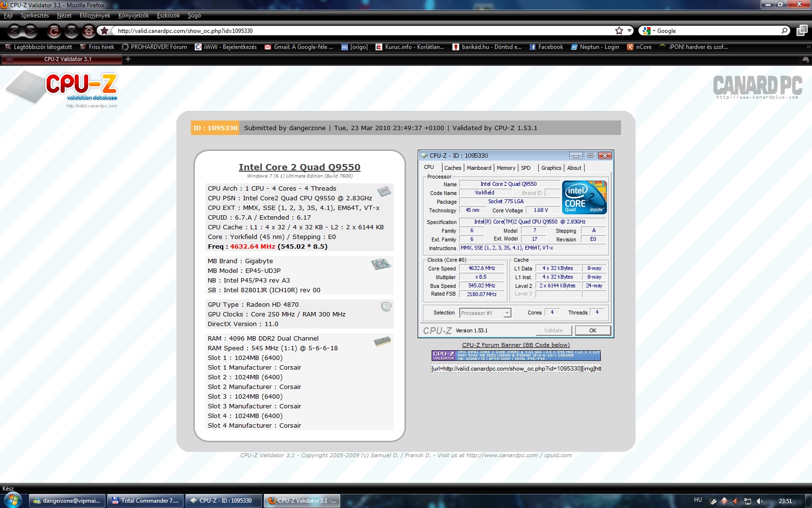Open the PROHARDVER! Fórum bookmark
Viewport: 812px width, 508px height.
[154, 47]
